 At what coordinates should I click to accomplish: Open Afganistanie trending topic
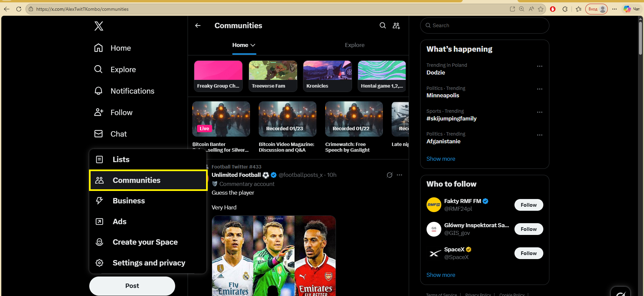tap(443, 141)
